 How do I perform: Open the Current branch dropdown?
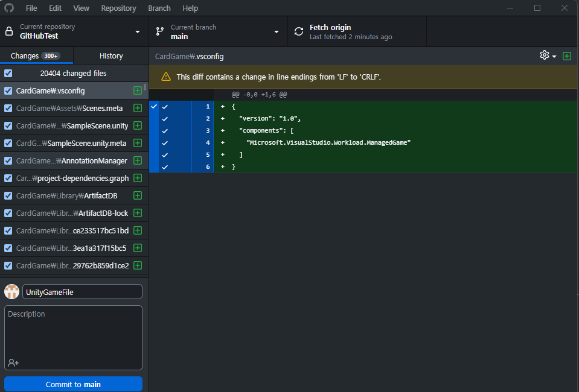coord(218,31)
